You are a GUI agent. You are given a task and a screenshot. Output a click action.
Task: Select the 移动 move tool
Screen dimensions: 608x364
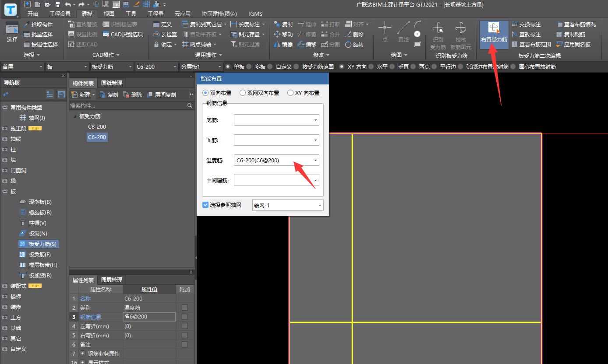283,35
